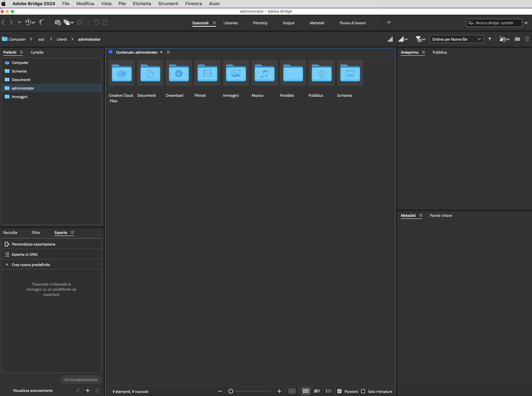Select Immagini in Preferiti list

(51, 97)
